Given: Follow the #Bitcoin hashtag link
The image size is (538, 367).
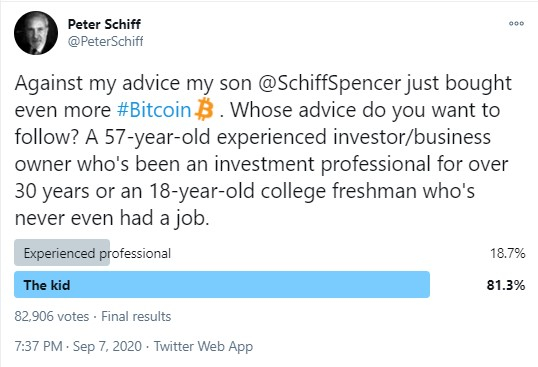Looking at the screenshot, I should [x=154, y=110].
